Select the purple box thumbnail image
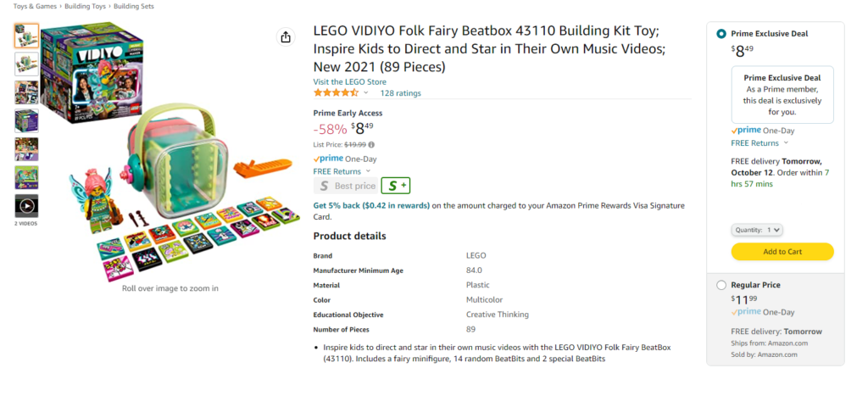The image size is (868, 396). tap(26, 120)
